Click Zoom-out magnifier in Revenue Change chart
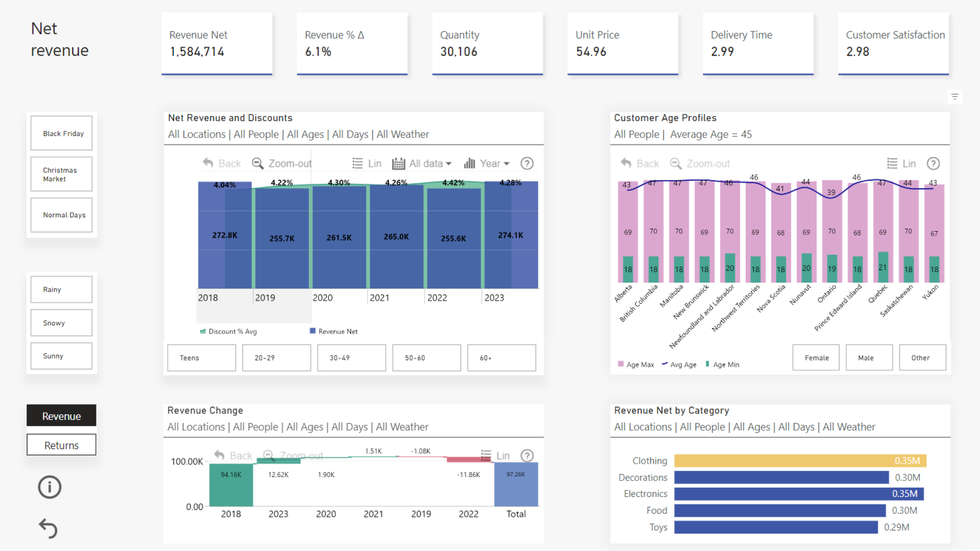This screenshot has height=551, width=980. point(268,455)
